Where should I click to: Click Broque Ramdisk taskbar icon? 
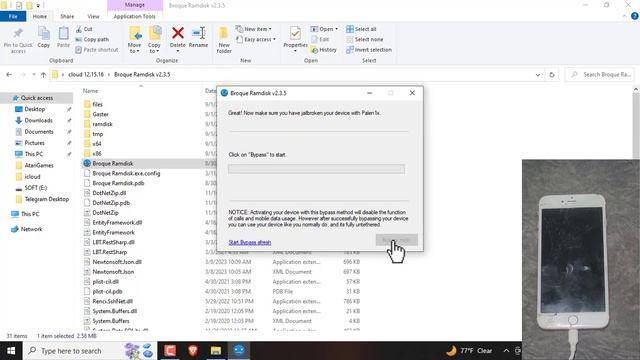coord(239,351)
